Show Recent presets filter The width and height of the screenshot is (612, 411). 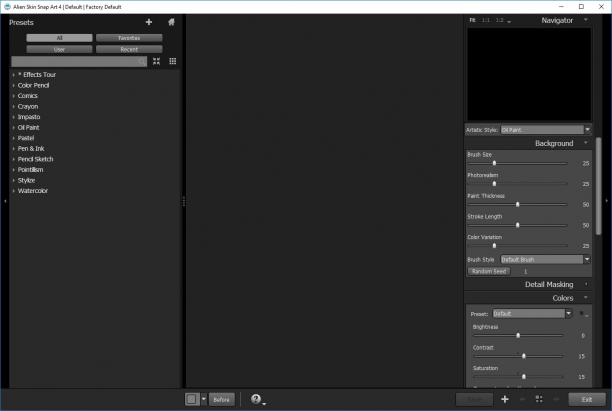(x=129, y=50)
